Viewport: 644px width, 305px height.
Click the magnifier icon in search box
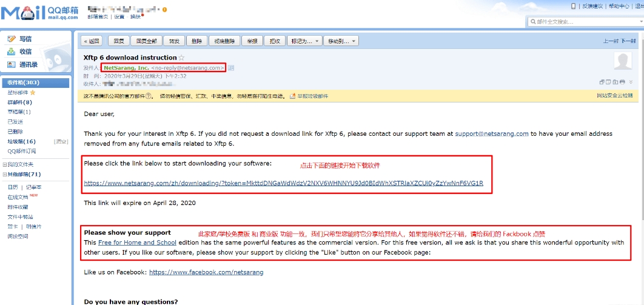click(x=532, y=22)
